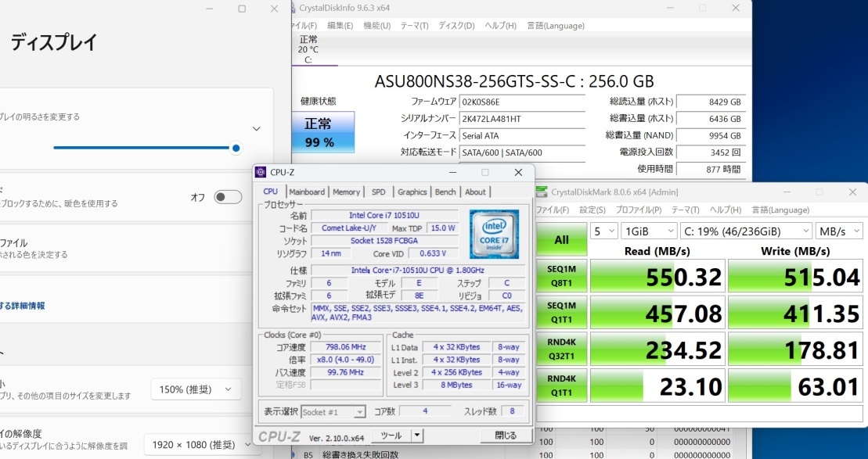Run the SEQ1M Q1T1 benchmark
868x459 pixels.
pos(562,313)
